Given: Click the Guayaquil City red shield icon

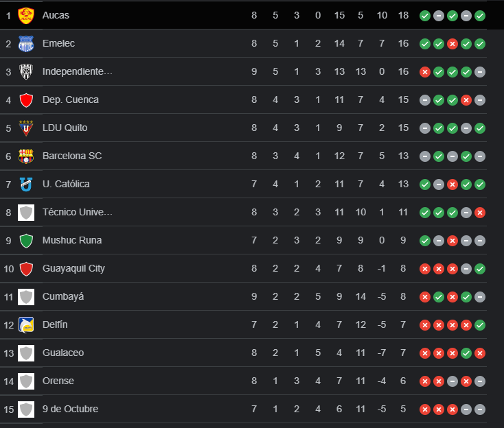Looking at the screenshot, I should 26,268.
